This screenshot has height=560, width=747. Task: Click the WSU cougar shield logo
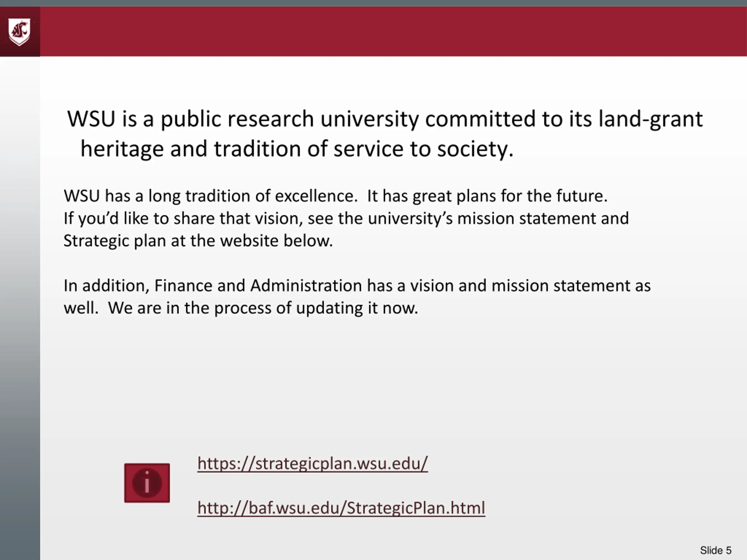pos(19,32)
